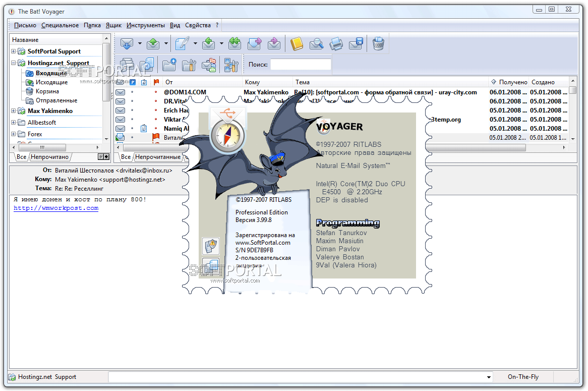Screen dimensions: 588x391
Task: Click the Create New Folder icon
Action: click(169, 65)
